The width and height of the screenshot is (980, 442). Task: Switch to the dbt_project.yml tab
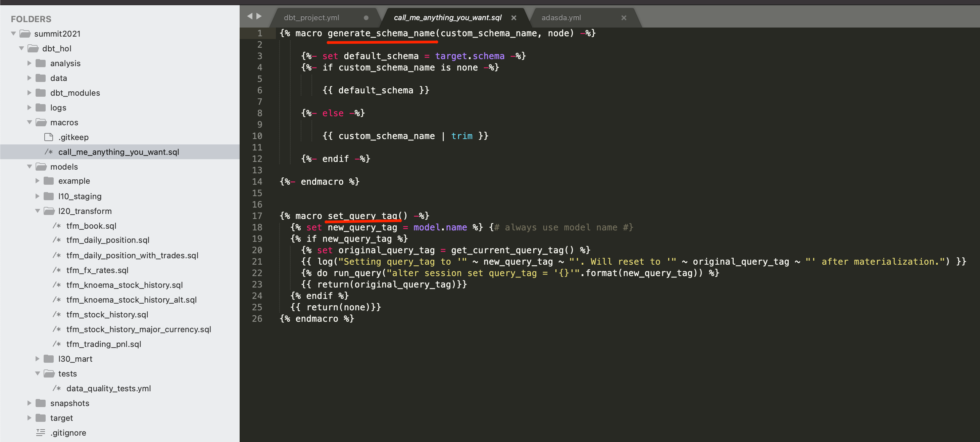[311, 17]
